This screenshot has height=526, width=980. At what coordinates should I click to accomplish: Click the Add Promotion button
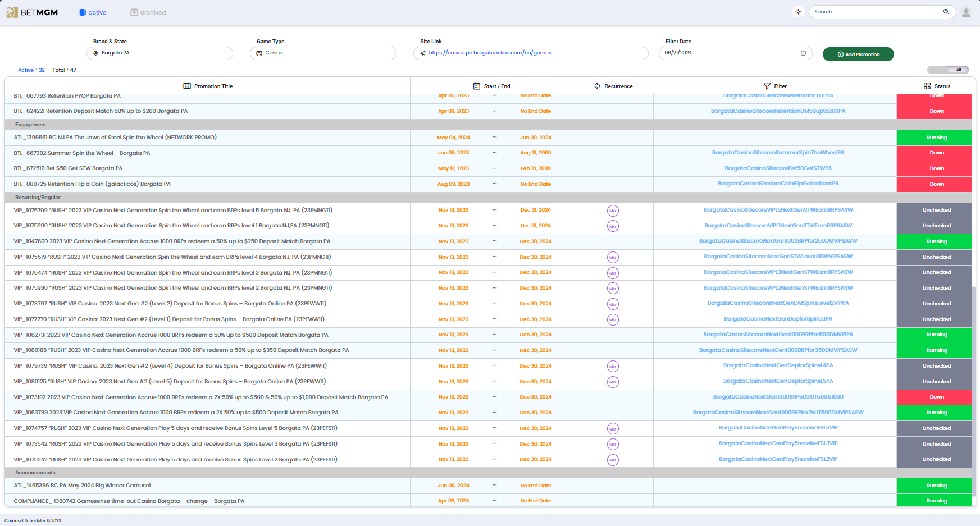click(x=858, y=54)
